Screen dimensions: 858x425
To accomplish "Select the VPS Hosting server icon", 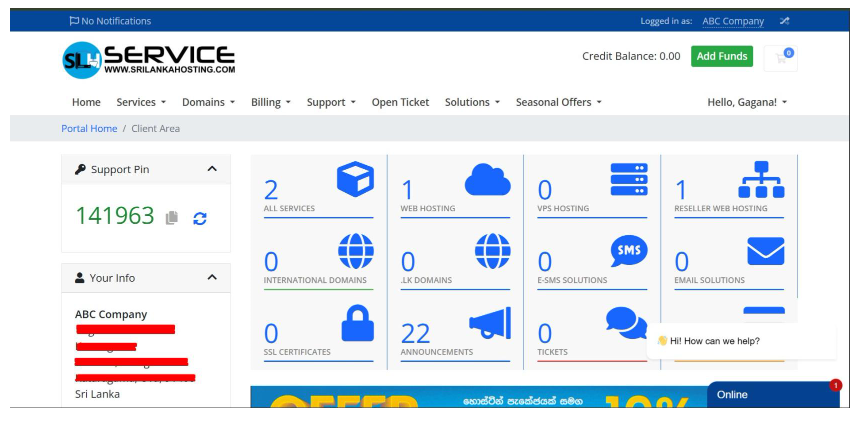I will 628,180.
